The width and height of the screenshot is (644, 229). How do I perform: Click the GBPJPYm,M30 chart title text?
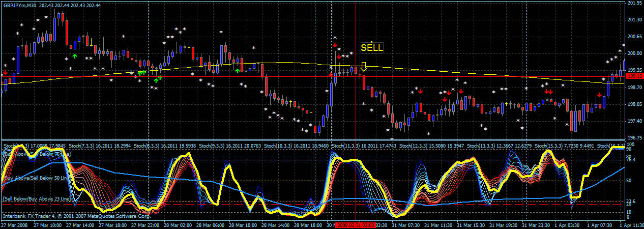[19, 5]
